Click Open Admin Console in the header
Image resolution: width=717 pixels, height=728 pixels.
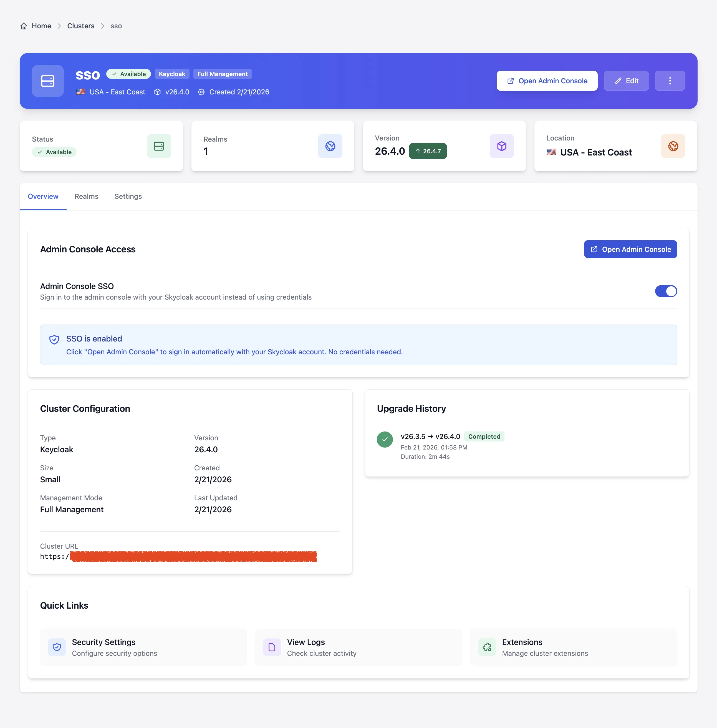pos(547,81)
